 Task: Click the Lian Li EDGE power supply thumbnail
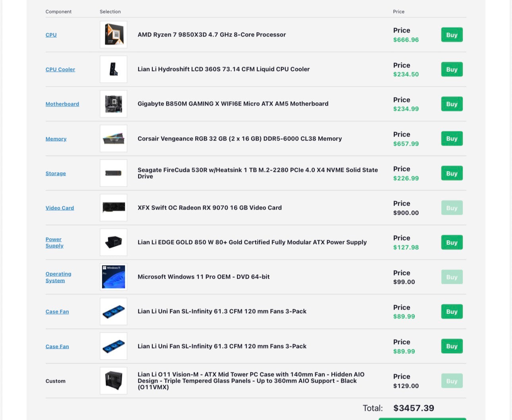pos(114,242)
